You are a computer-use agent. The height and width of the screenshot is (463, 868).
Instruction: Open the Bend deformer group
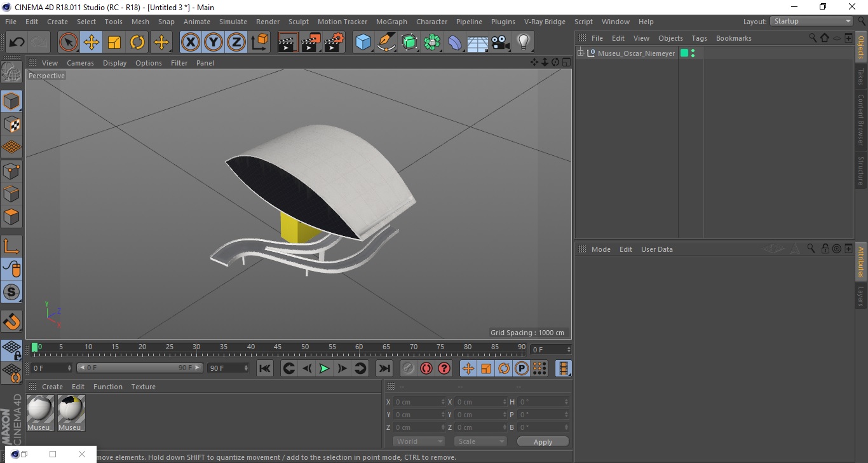click(456, 43)
